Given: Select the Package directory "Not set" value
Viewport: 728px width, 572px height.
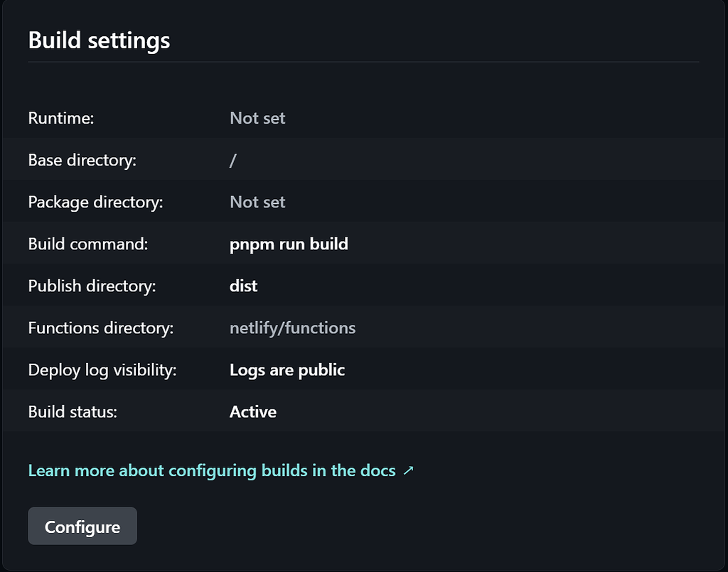Looking at the screenshot, I should pyautogui.click(x=257, y=202).
